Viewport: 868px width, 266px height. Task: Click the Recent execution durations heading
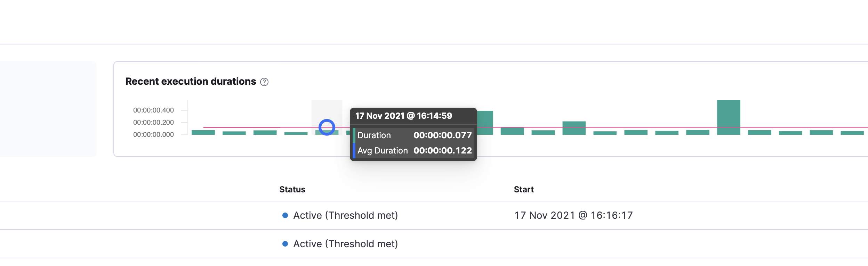point(191,82)
